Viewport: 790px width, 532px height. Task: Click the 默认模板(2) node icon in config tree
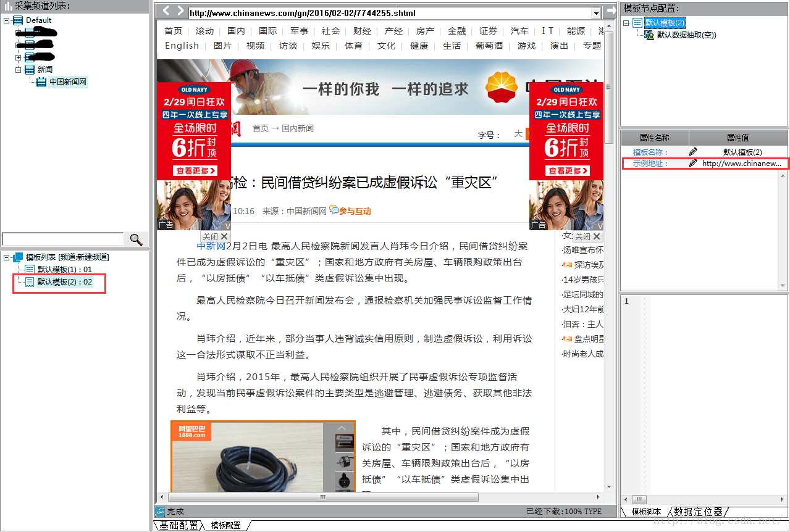point(637,23)
